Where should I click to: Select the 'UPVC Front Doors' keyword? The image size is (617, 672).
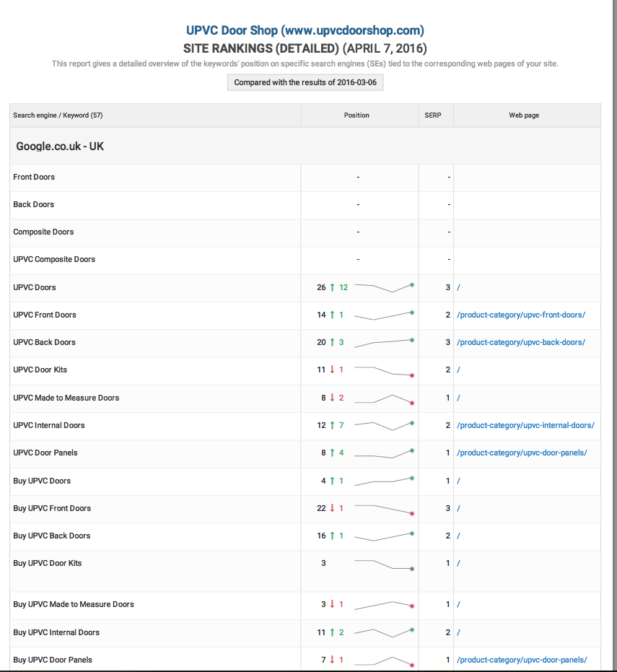[x=45, y=315]
